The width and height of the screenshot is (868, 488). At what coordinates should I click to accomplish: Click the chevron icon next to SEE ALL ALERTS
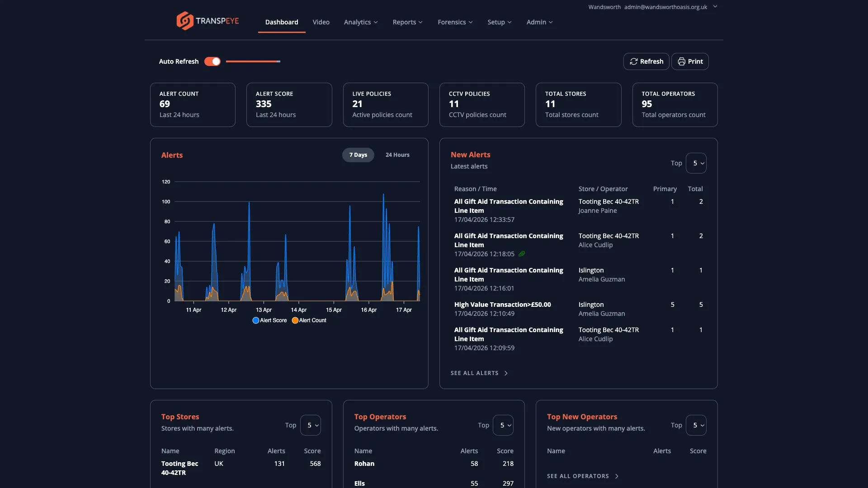[x=505, y=373]
